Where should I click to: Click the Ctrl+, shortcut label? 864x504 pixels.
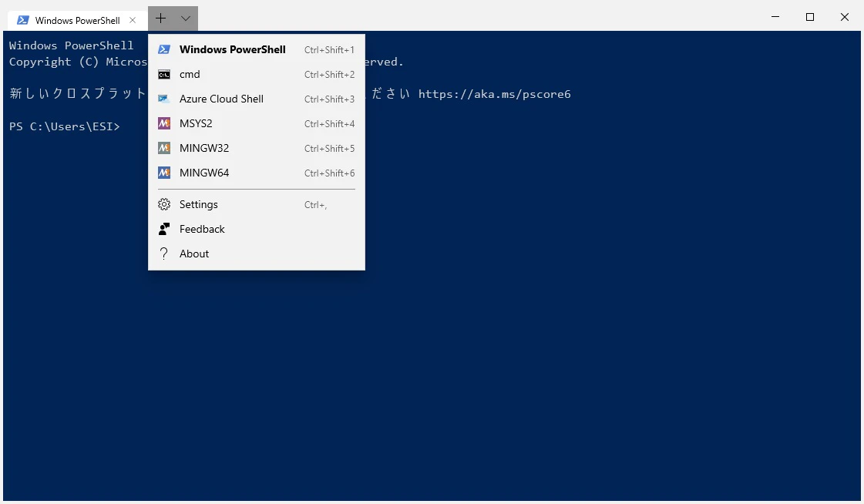(316, 205)
